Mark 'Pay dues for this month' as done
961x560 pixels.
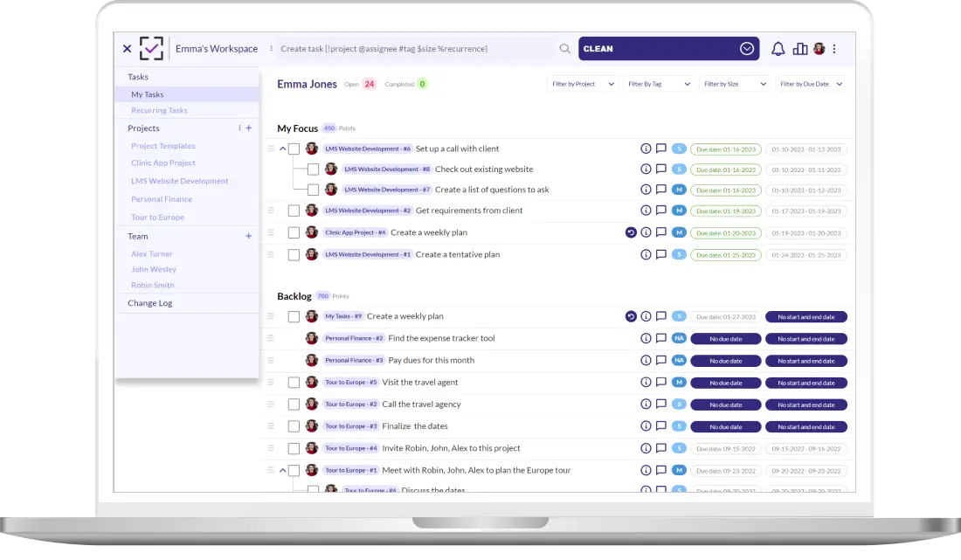pyautogui.click(x=294, y=360)
